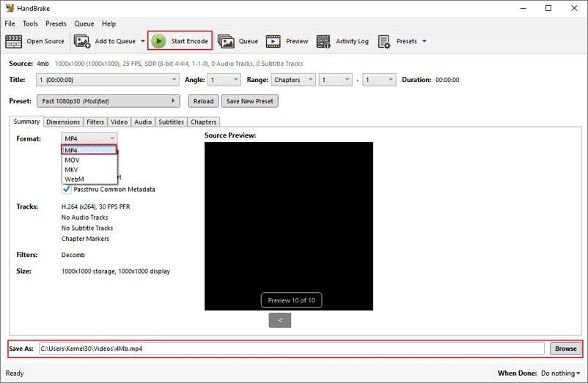This screenshot has width=588, height=383.
Task: Open the end chapter dropdown
Action: point(379,80)
